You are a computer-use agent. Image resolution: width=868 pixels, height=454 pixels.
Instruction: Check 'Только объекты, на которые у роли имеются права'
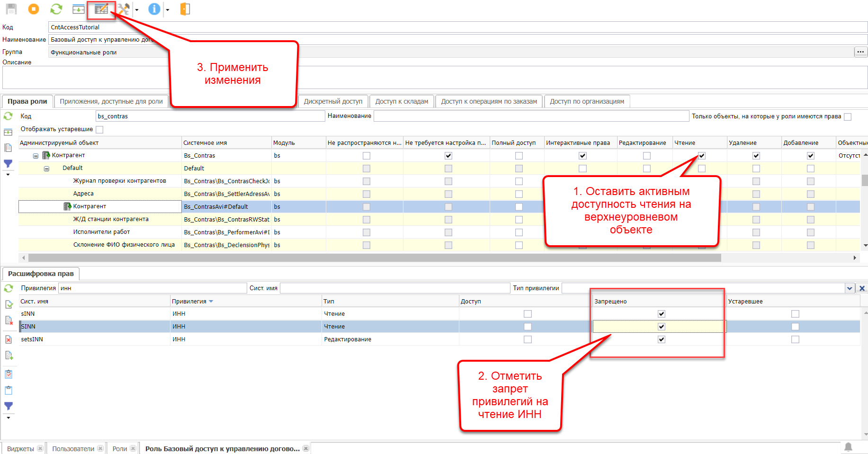pyautogui.click(x=848, y=116)
